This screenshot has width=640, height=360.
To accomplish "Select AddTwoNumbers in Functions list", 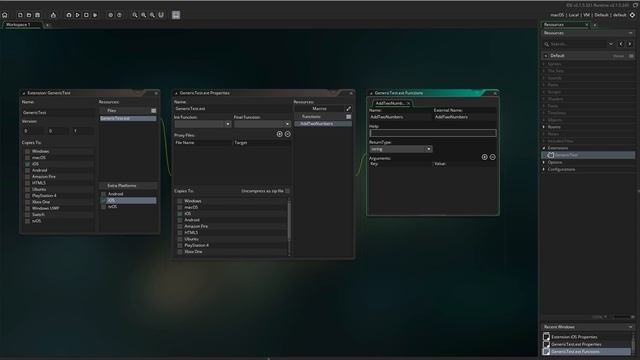I will pos(323,124).
